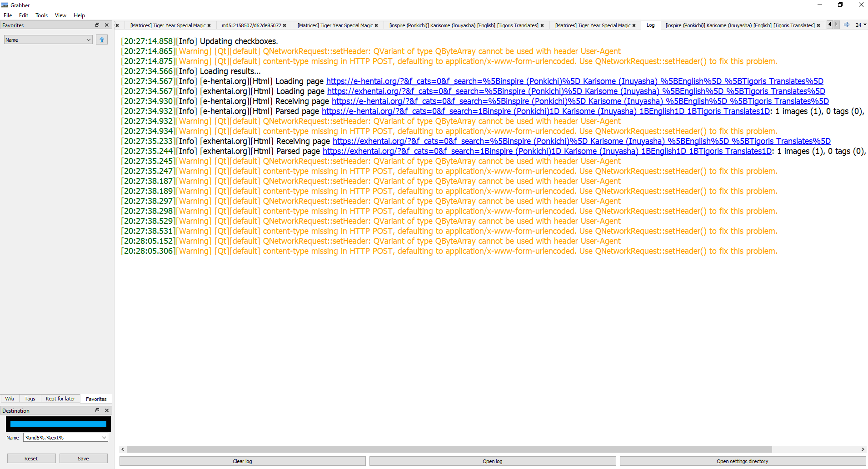Open a new tab with the blue plus icon
The image size is (868, 469).
point(846,25)
